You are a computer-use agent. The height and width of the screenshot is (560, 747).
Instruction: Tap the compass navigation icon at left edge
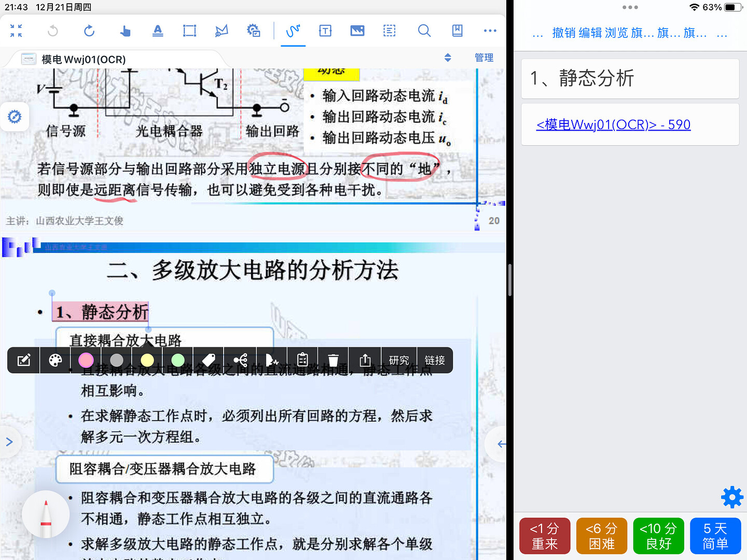pyautogui.click(x=15, y=117)
